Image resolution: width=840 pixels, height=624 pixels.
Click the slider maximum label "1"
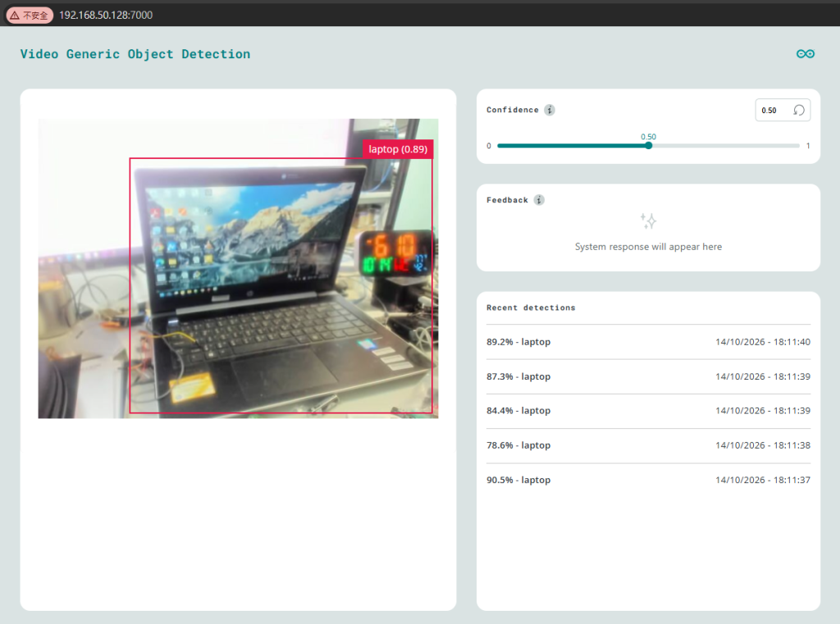tap(808, 146)
